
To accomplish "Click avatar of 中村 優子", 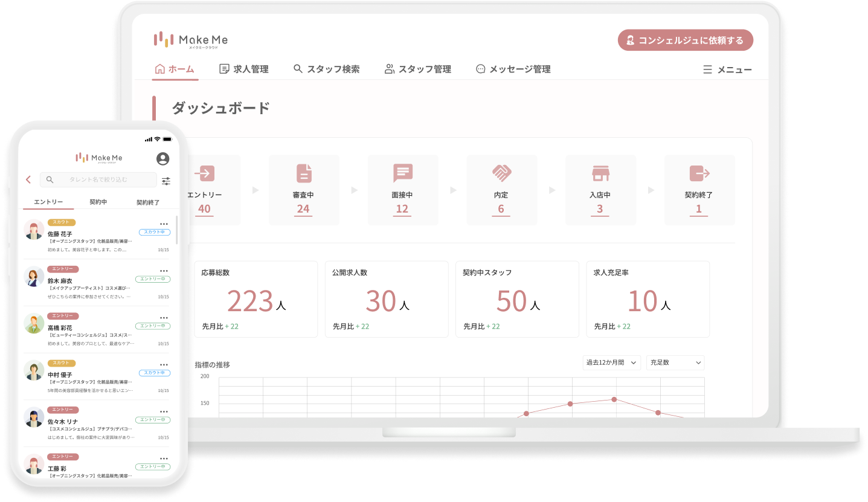I will (x=34, y=370).
